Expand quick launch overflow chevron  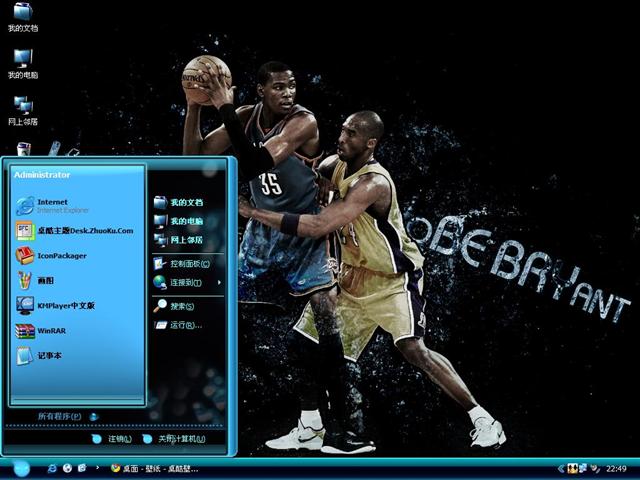[97, 467]
